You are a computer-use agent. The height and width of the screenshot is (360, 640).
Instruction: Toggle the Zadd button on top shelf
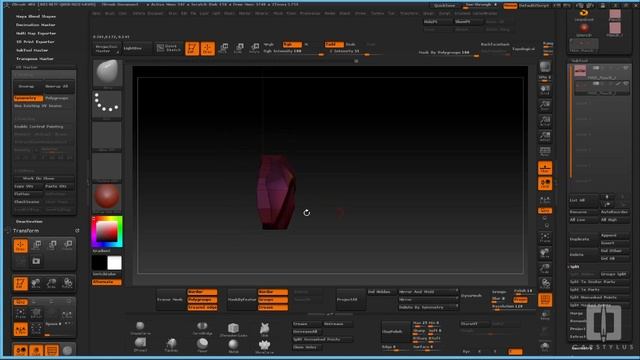(x=334, y=44)
